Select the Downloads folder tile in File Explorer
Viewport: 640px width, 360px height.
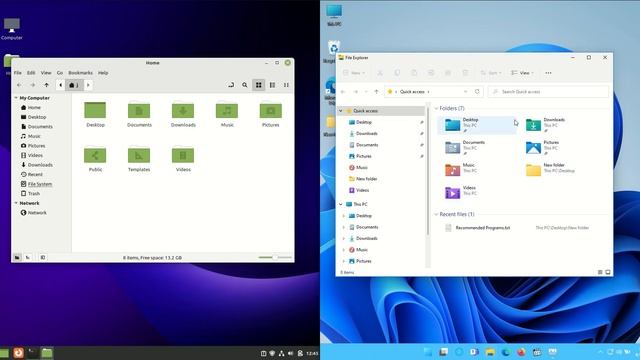point(557,125)
